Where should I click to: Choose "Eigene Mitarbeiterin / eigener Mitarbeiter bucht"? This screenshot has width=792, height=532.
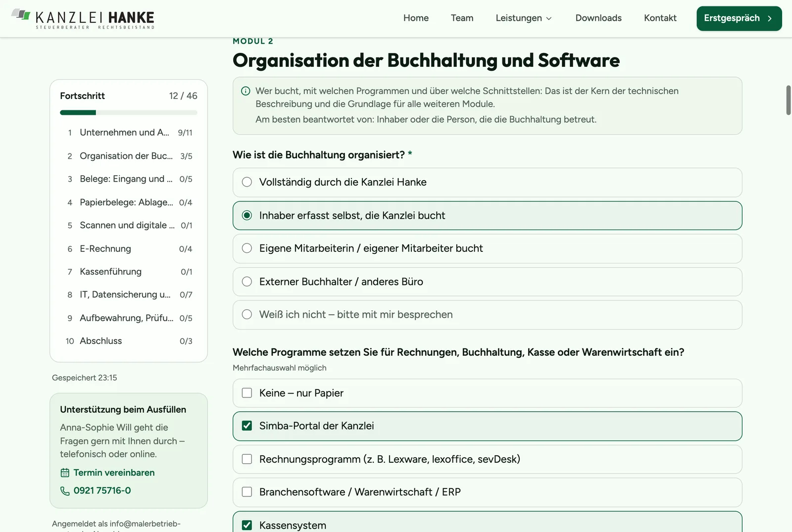488,248
